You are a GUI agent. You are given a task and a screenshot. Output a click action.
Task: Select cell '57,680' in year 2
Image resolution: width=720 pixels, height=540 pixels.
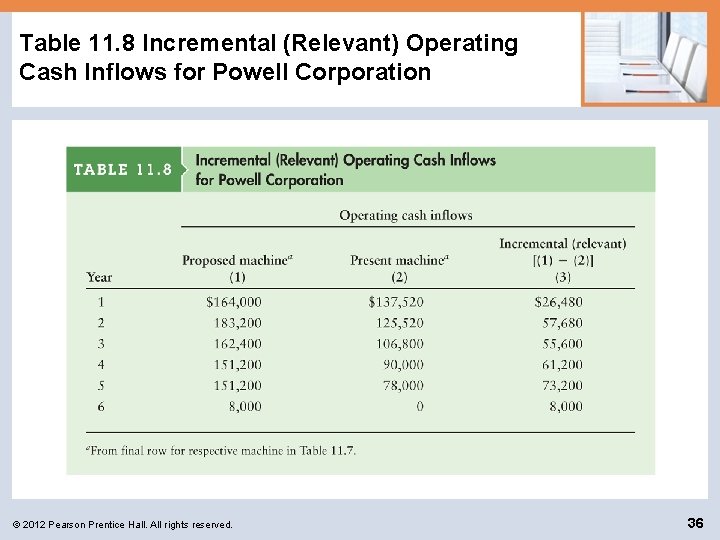[562, 323]
